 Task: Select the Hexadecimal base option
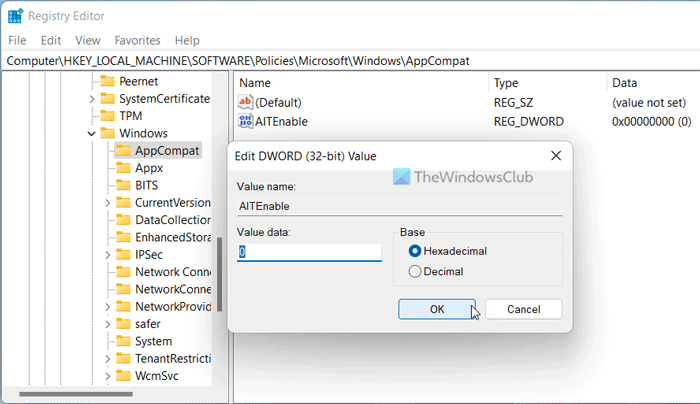point(415,251)
